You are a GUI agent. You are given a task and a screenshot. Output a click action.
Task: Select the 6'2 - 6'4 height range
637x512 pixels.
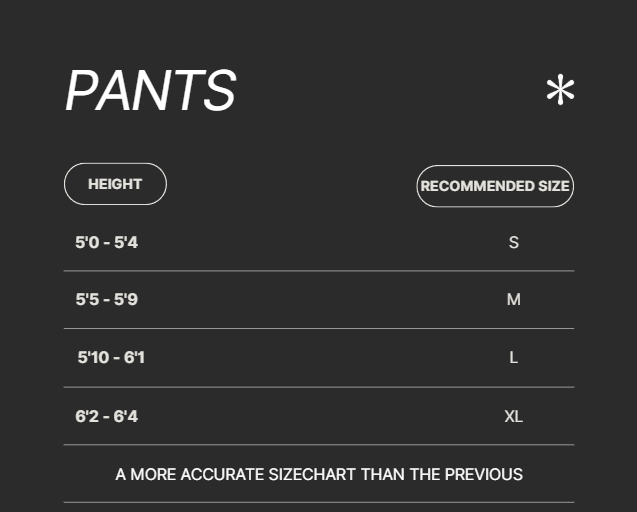tap(106, 416)
